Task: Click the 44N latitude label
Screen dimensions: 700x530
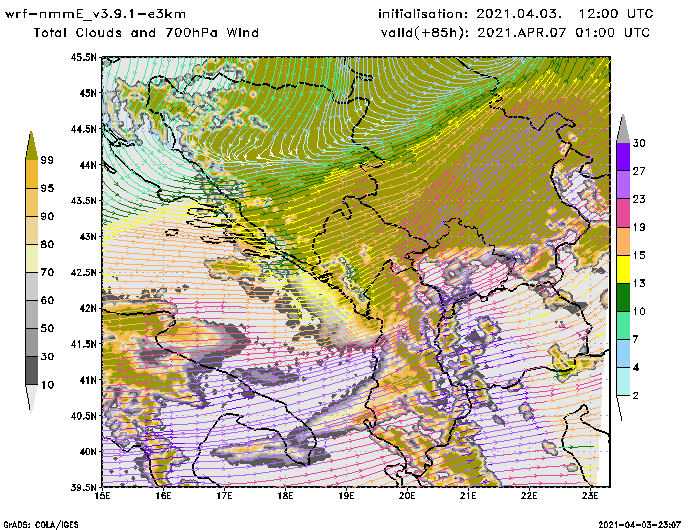Action: coord(88,165)
